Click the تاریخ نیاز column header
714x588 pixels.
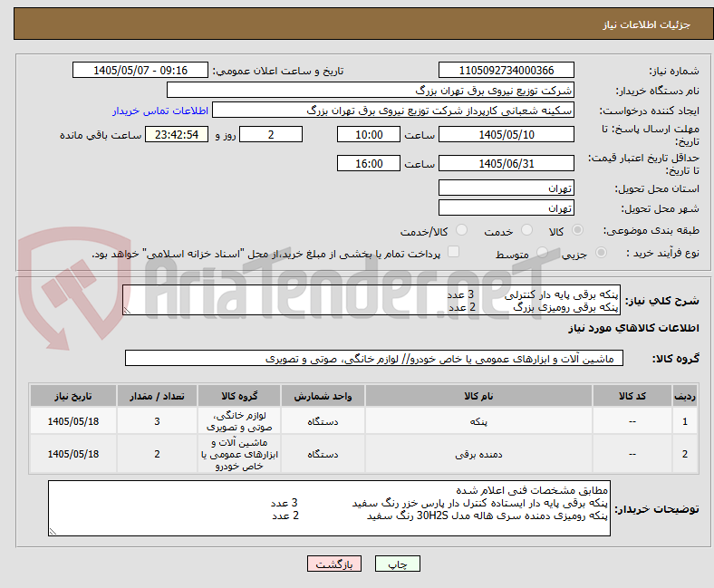click(73, 396)
